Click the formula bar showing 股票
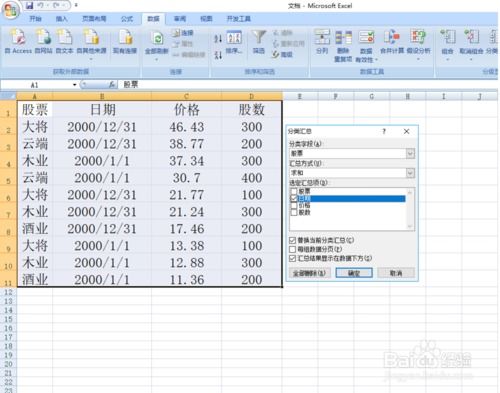 [x=308, y=85]
